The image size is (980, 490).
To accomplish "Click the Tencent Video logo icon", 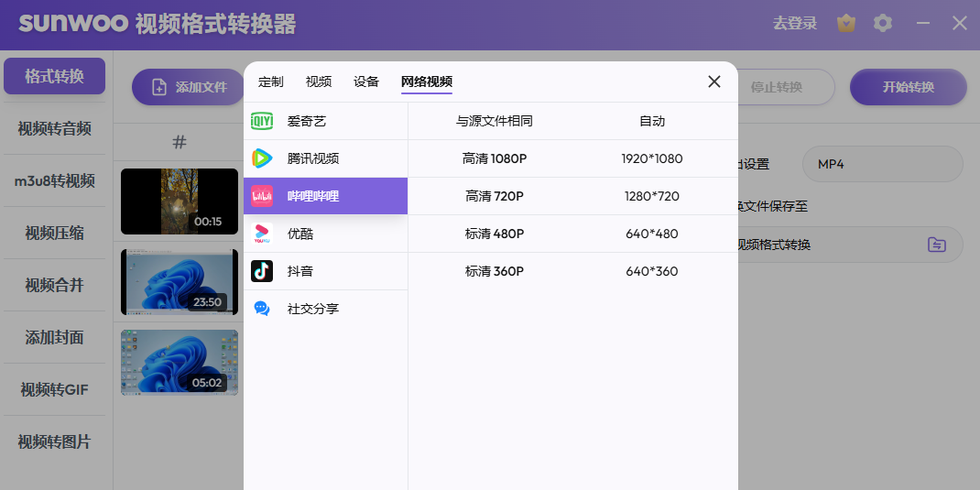I will pyautogui.click(x=262, y=158).
